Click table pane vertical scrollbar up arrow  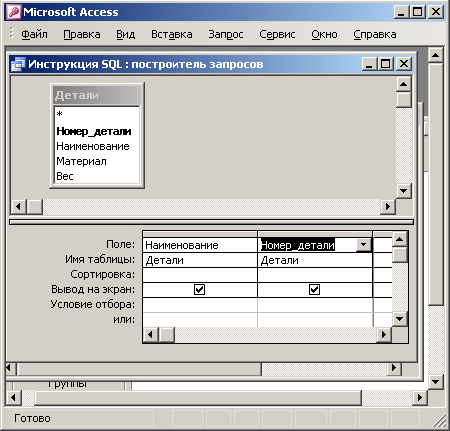pos(404,84)
